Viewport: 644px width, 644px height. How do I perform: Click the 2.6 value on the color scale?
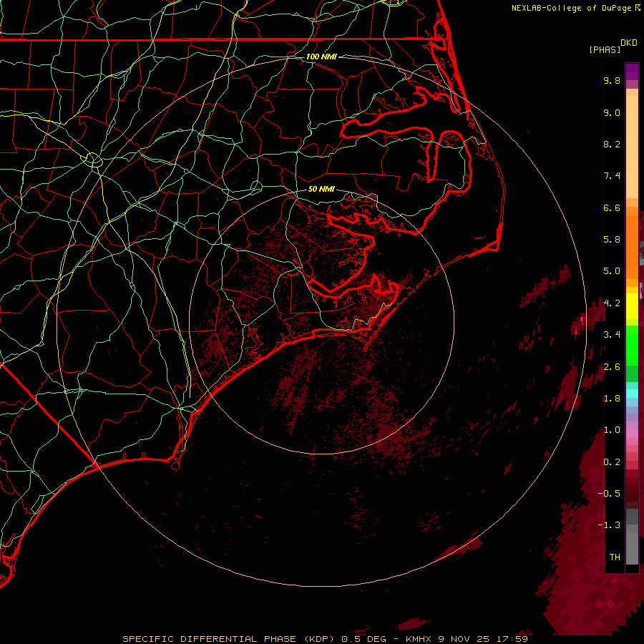coord(612,367)
